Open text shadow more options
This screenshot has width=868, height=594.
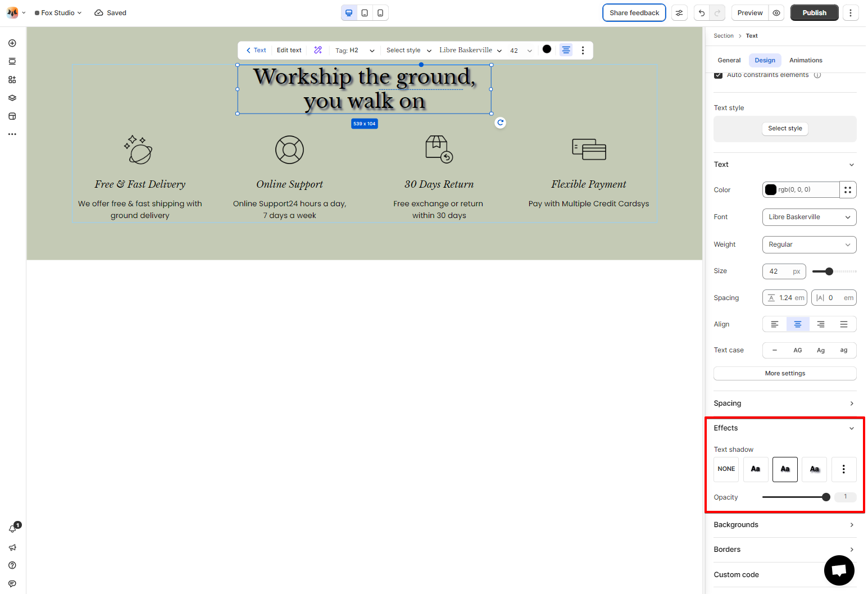(x=843, y=469)
